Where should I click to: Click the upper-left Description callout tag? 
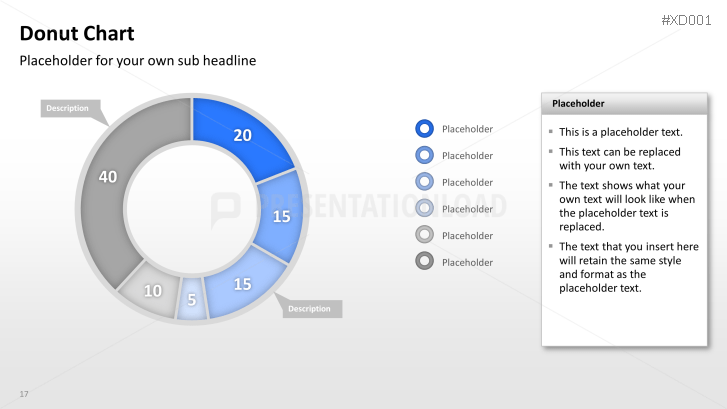(x=70, y=109)
